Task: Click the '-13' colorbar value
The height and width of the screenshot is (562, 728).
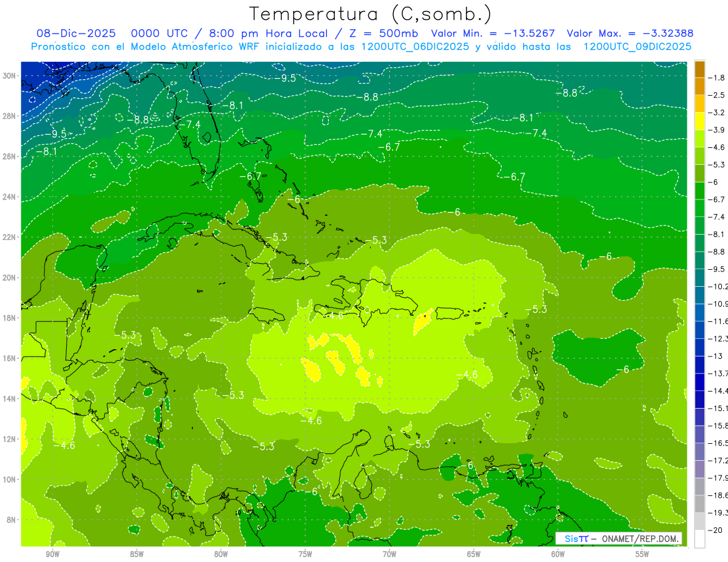Action: [716, 356]
